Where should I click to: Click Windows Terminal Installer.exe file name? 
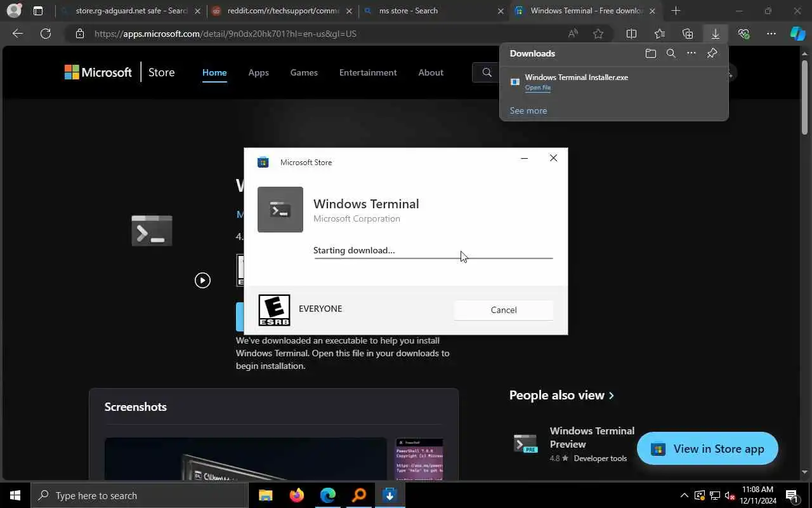click(x=577, y=77)
